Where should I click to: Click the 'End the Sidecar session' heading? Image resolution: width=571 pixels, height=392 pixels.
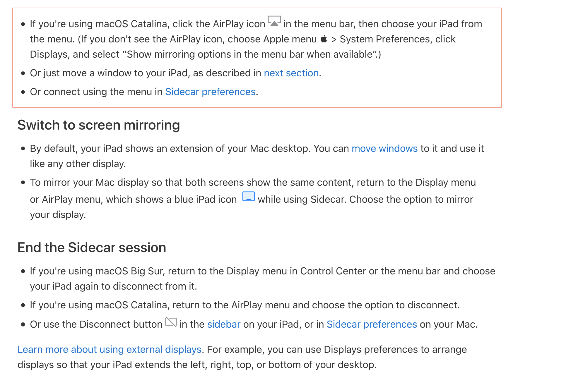coord(92,247)
